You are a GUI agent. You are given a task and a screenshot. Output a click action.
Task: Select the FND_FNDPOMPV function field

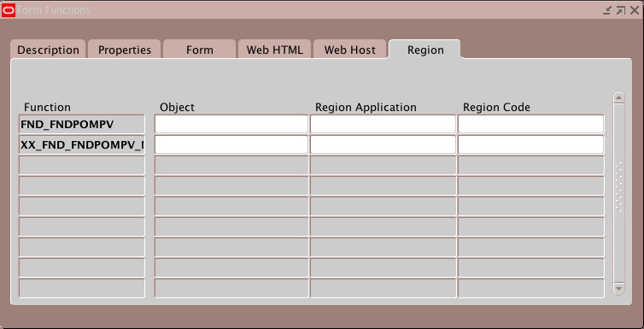coord(82,124)
